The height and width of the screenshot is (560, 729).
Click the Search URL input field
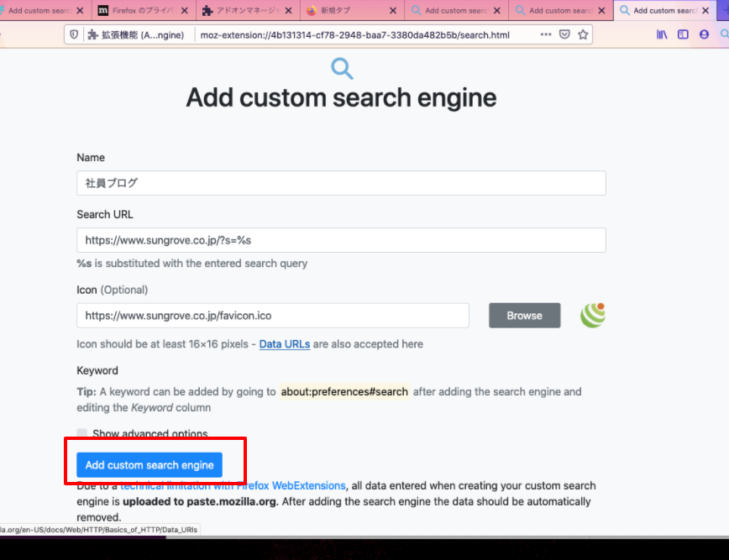(341, 240)
